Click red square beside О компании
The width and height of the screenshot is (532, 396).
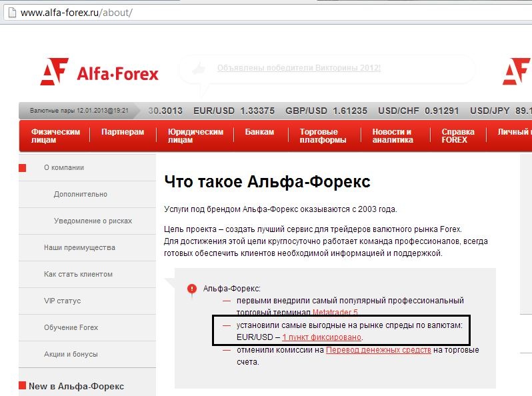coord(22,168)
